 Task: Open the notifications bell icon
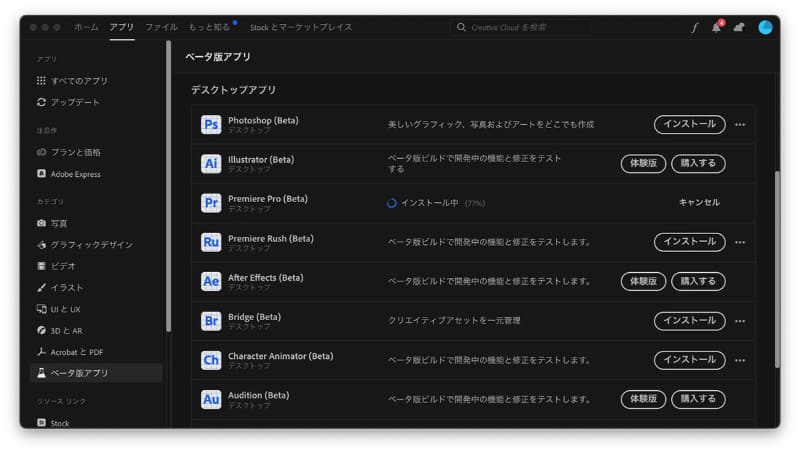point(716,28)
